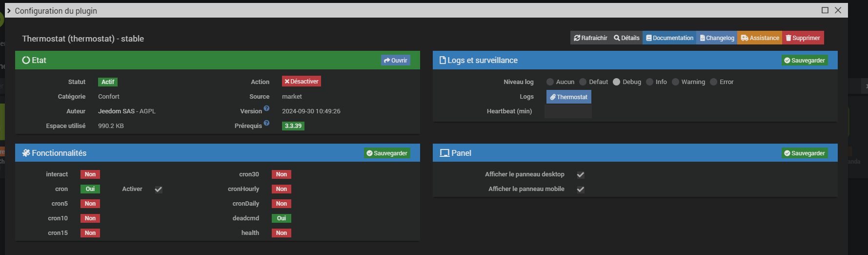868x255 pixels.
Task: Uncheck Afficher le panneau desktop
Action: click(581, 175)
